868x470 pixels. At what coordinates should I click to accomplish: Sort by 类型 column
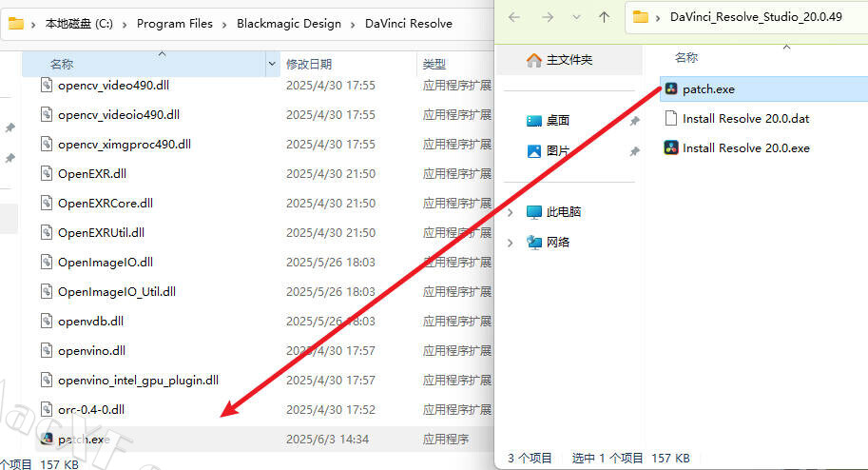pyautogui.click(x=434, y=65)
